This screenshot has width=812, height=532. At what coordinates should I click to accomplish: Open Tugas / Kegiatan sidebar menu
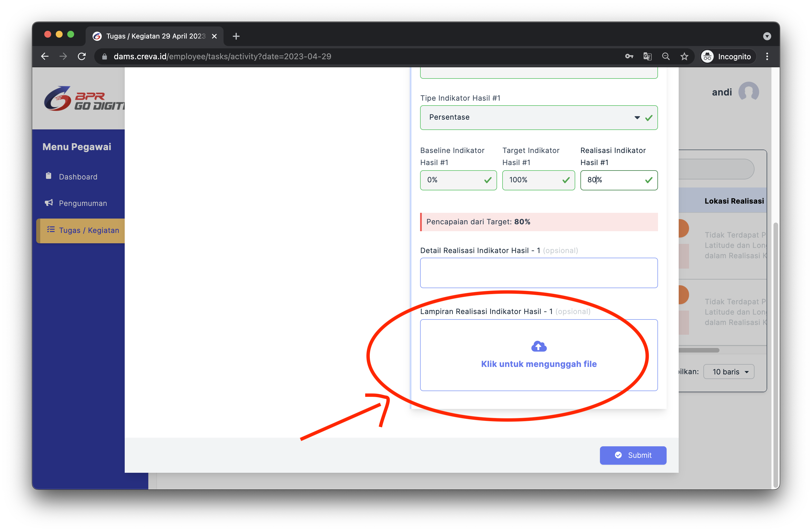[81, 231]
